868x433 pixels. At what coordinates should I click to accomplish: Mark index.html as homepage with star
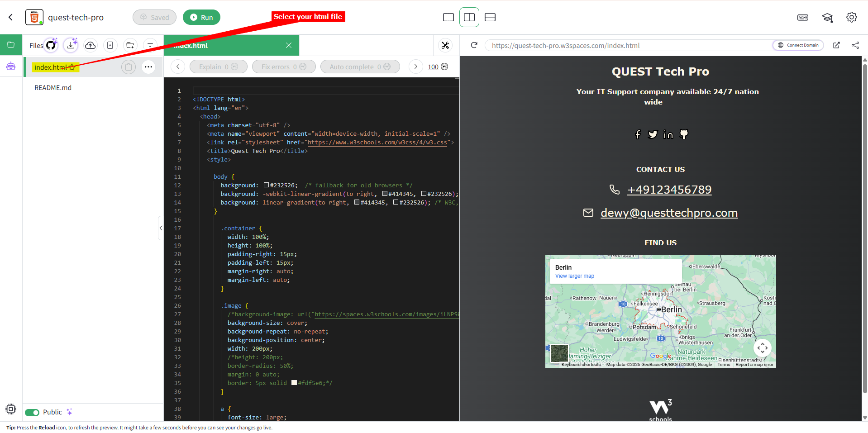72,67
